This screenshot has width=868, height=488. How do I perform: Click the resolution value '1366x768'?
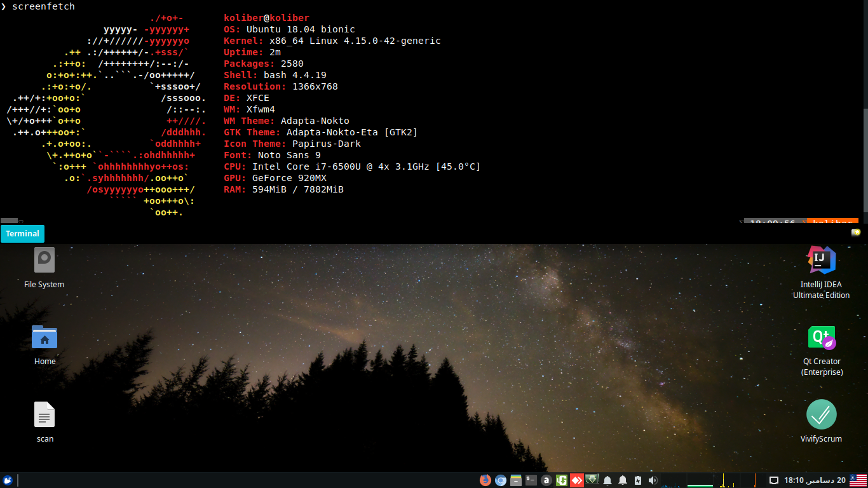click(315, 86)
